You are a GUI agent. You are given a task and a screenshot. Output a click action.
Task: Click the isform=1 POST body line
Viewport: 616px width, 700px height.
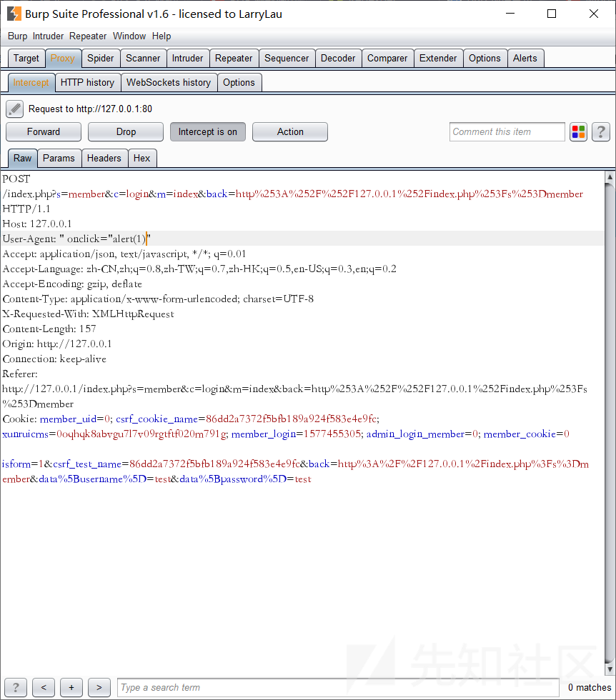pos(295,464)
